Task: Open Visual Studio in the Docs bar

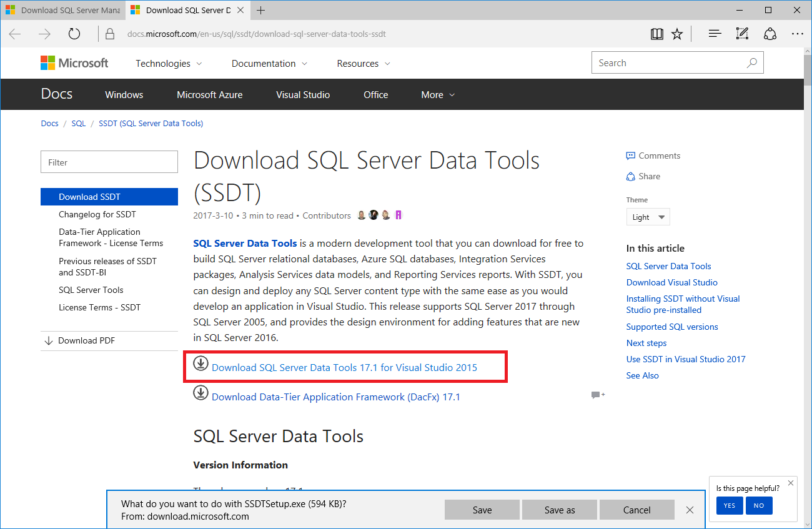Action: (303, 94)
